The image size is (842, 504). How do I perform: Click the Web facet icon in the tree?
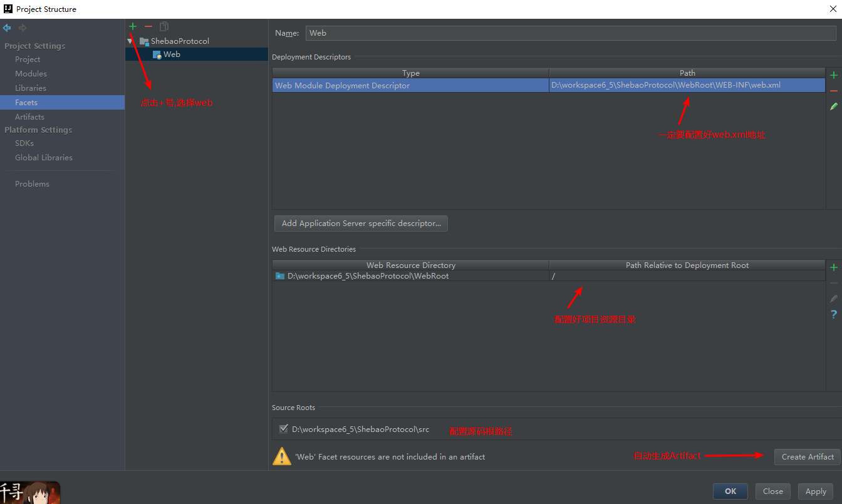[157, 54]
